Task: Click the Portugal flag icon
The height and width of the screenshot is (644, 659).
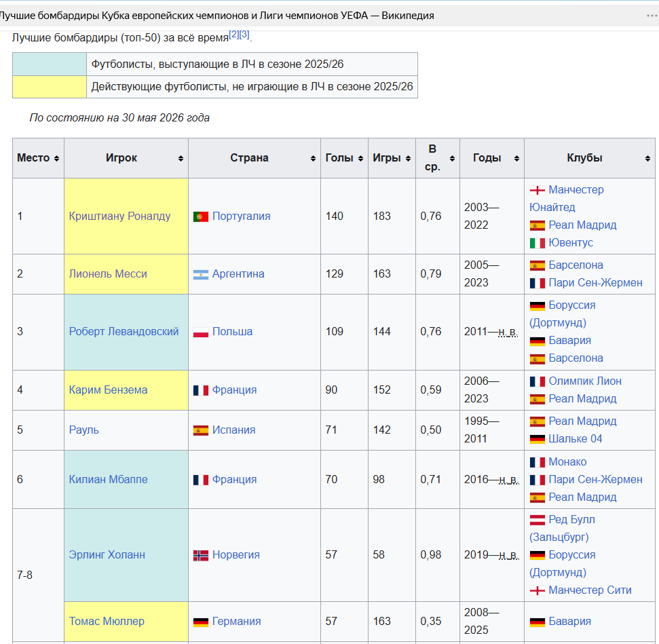Action: (x=201, y=217)
